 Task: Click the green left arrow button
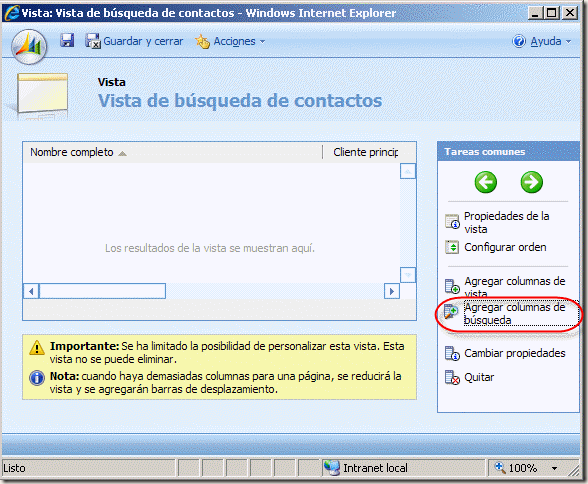coord(486,182)
